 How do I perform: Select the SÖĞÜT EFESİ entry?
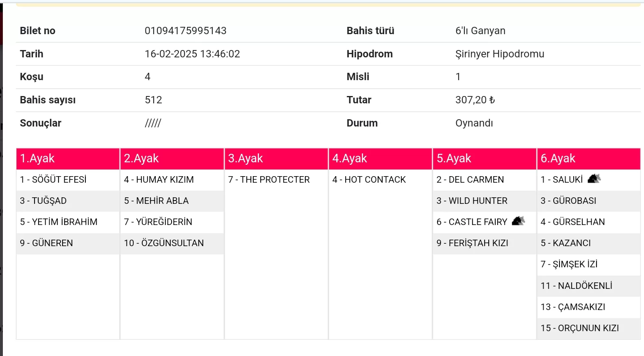[x=53, y=179]
